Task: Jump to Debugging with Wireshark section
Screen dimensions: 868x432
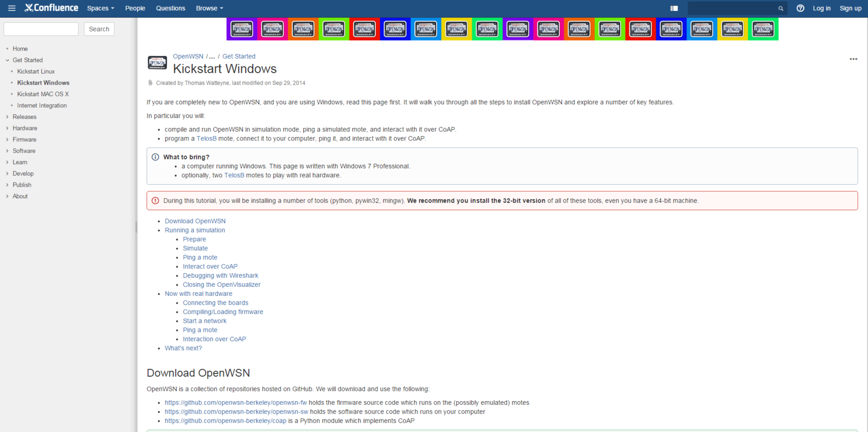Action: point(220,276)
